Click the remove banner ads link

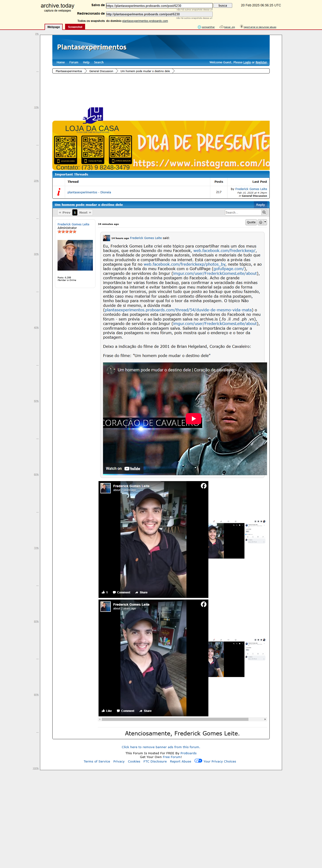coord(161,747)
